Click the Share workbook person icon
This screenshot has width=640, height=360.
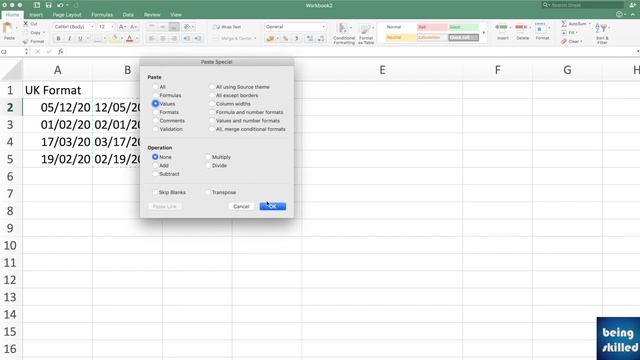(x=633, y=5)
